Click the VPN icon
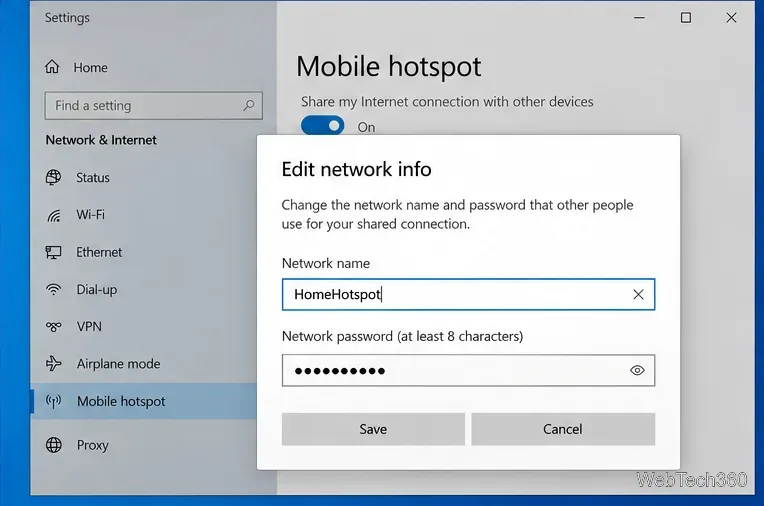Screen dimensions: 764x506 pos(53,327)
